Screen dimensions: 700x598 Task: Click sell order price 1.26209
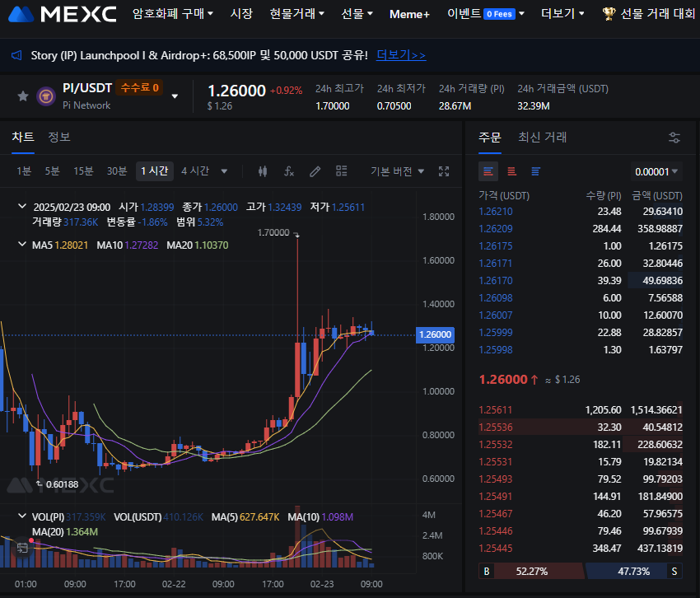[496, 229]
